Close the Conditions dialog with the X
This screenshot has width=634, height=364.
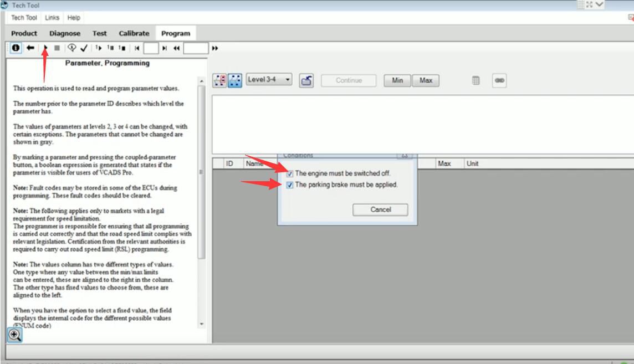(x=405, y=156)
